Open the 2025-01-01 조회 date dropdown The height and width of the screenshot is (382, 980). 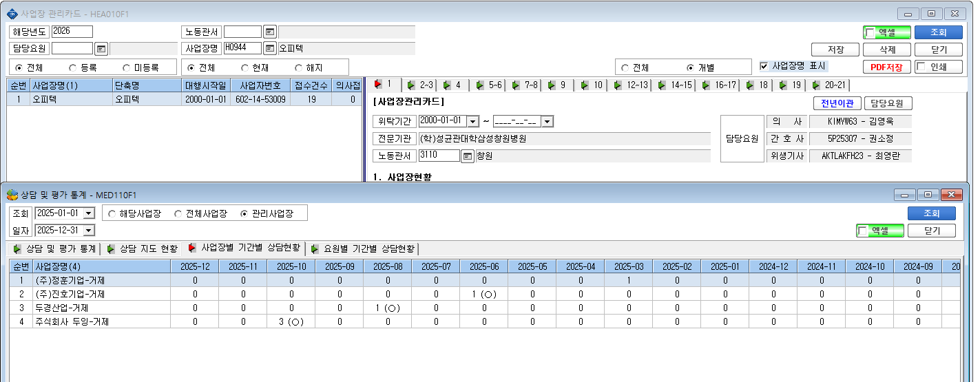[x=89, y=213]
